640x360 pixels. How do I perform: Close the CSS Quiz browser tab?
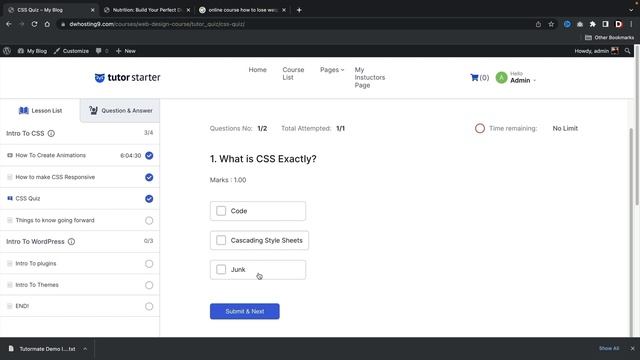tap(93, 10)
